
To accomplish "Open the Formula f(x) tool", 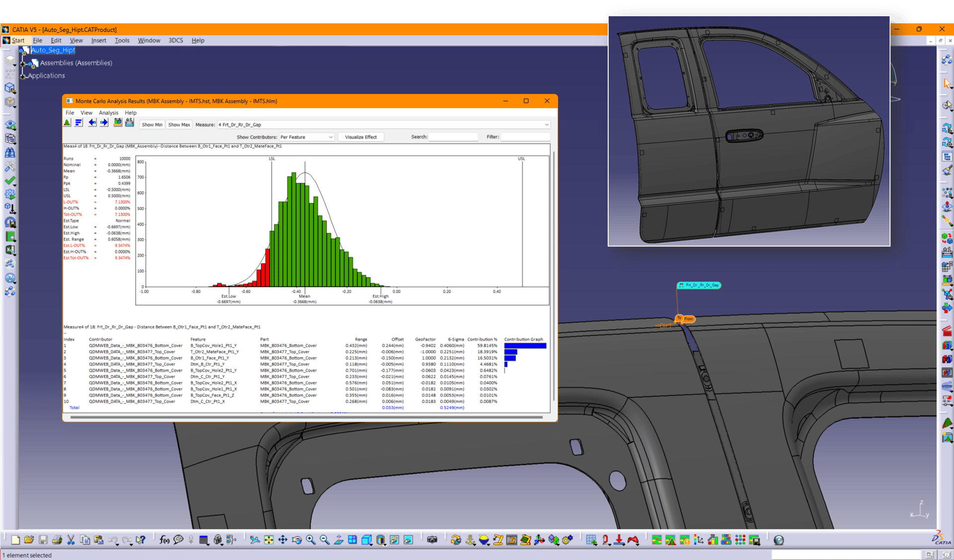I will coord(164,540).
